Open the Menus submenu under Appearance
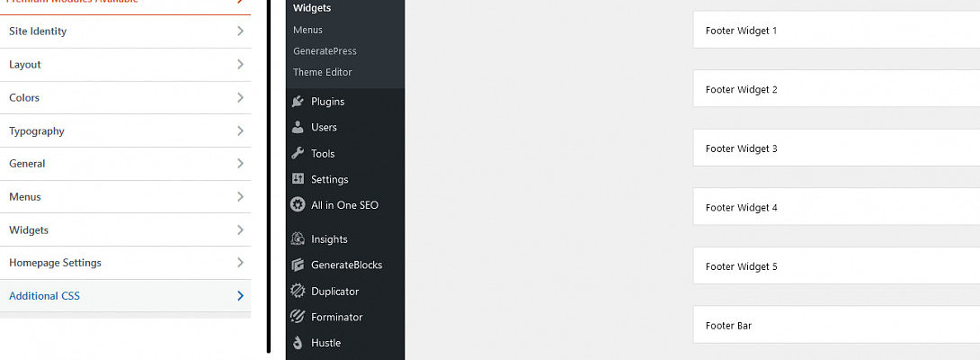 coord(307,30)
